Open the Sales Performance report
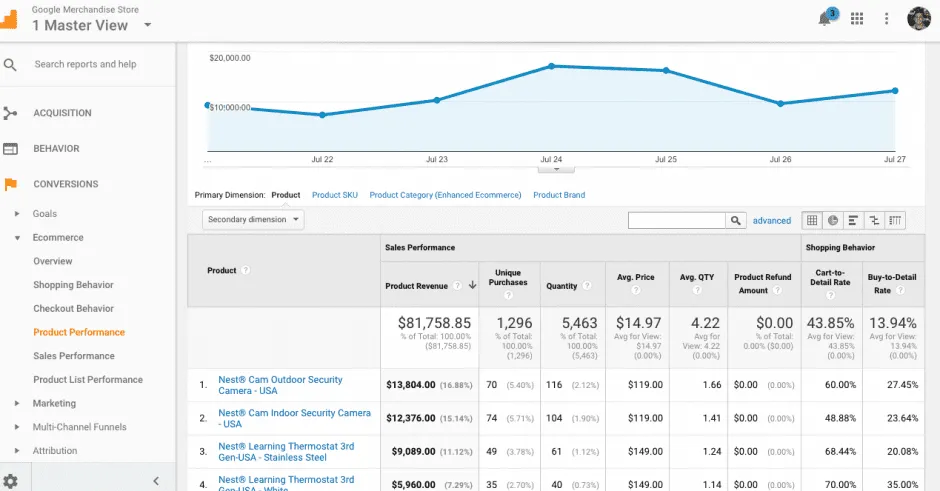The width and height of the screenshot is (940, 491). [74, 356]
